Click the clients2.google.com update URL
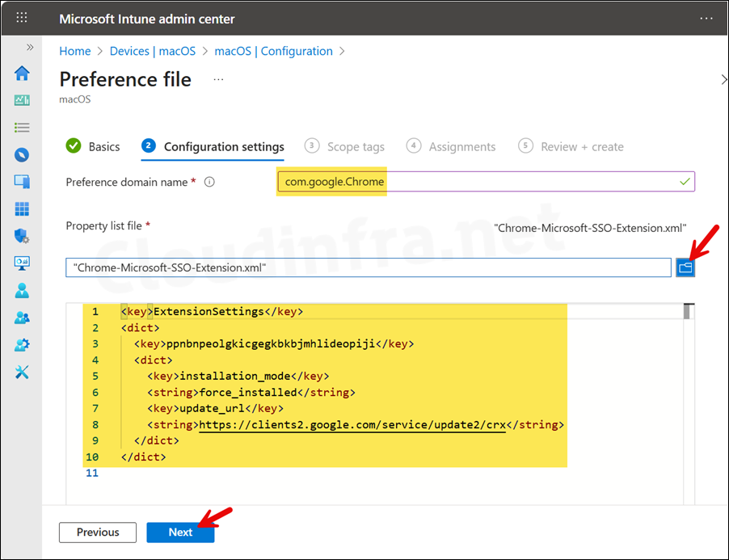 352,425
